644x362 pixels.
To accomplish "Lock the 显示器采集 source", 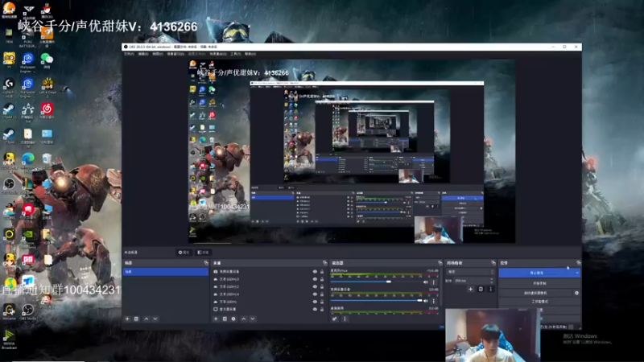I will (x=322, y=309).
